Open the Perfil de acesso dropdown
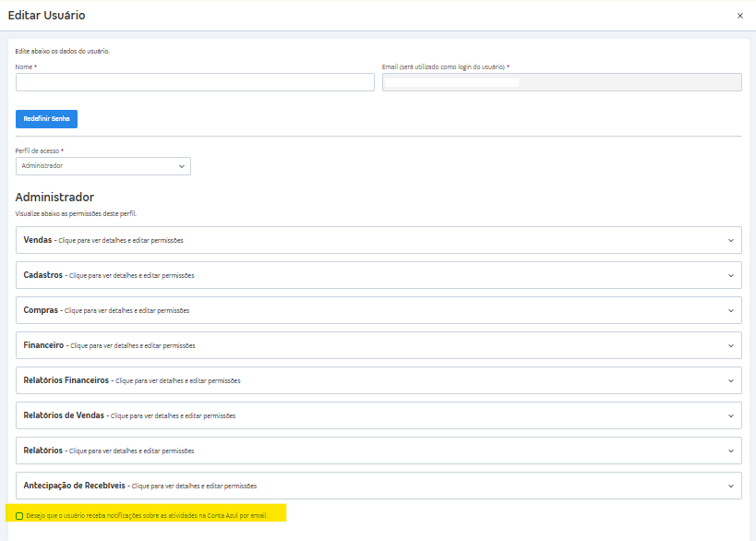 (103, 166)
